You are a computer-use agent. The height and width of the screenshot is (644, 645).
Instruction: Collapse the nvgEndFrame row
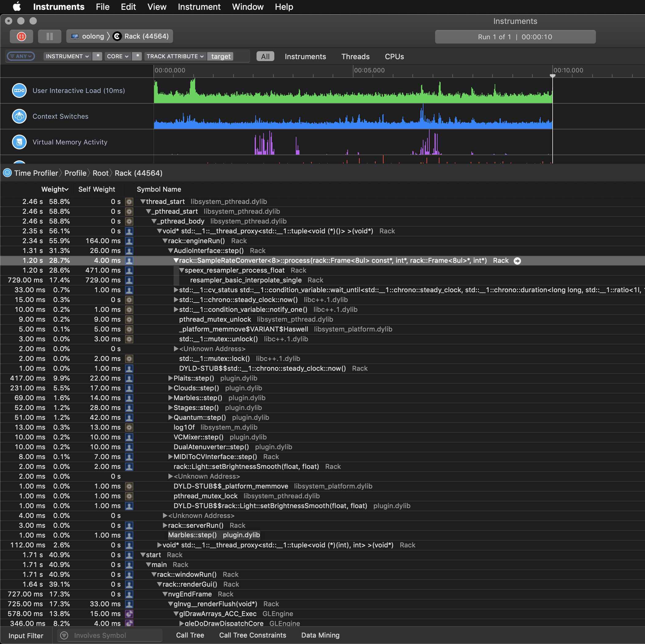(x=165, y=594)
